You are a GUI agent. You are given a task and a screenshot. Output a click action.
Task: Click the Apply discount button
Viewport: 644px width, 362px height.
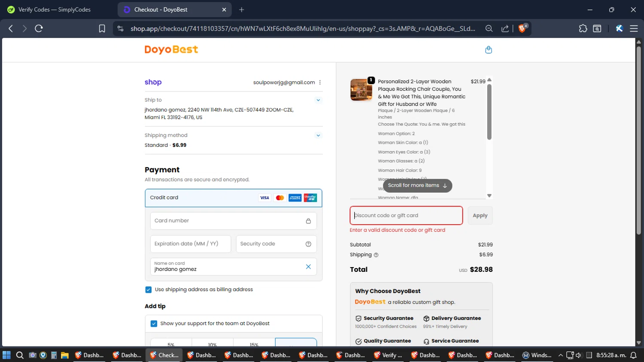click(480, 216)
